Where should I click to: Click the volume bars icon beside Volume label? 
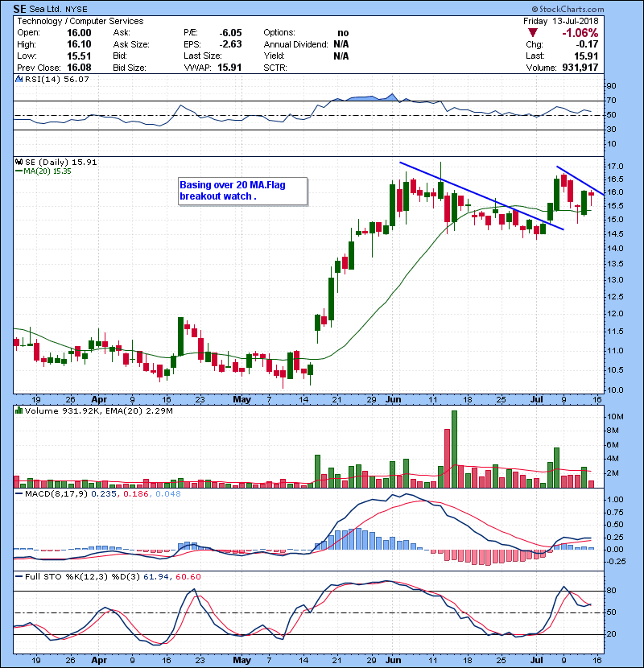19,410
